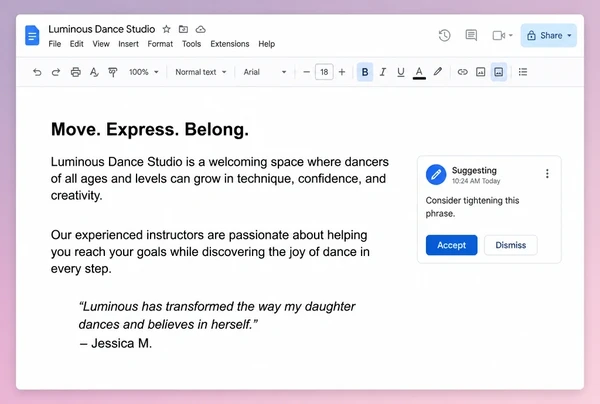Open the Insert menu

pos(128,44)
